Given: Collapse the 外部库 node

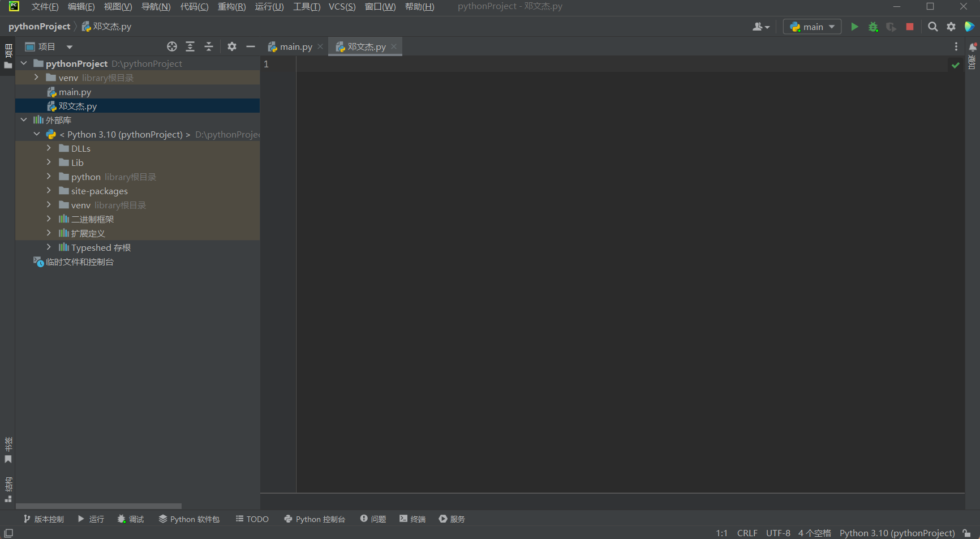Looking at the screenshot, I should 24,120.
